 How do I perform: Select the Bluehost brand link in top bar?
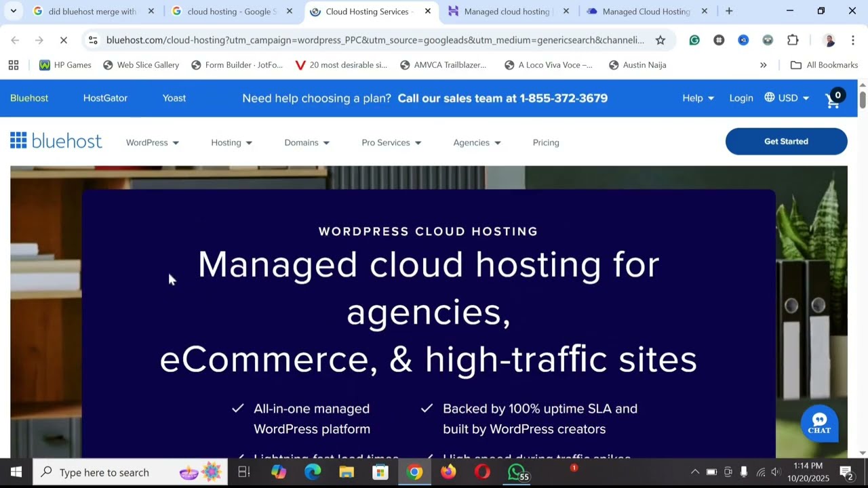29,98
